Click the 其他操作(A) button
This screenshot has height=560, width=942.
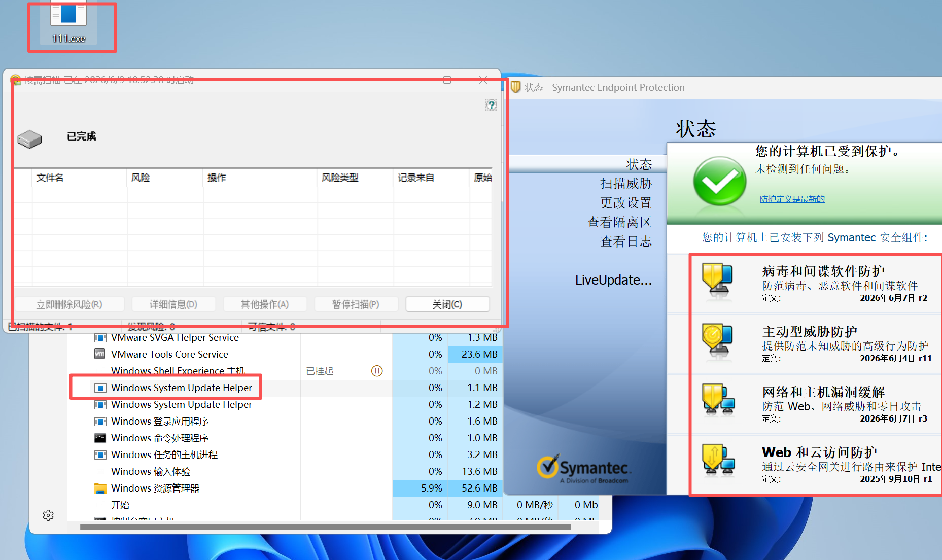coord(265,304)
